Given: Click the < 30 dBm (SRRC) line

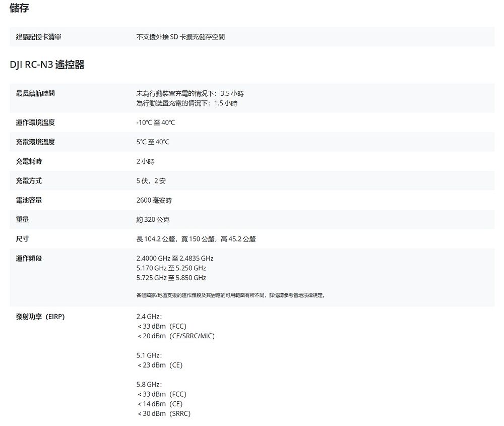Looking at the screenshot, I should [164, 413].
